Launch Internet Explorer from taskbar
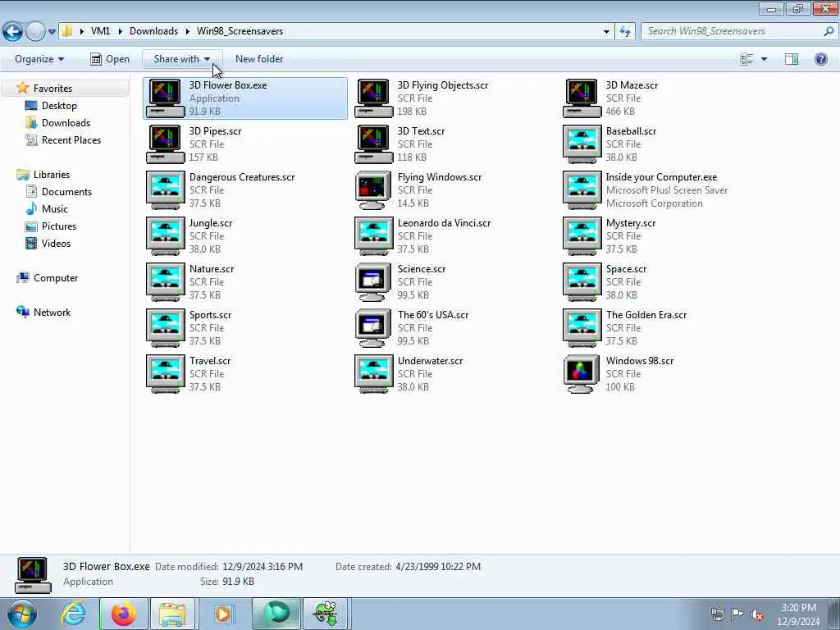This screenshot has width=840, height=630. [73, 614]
